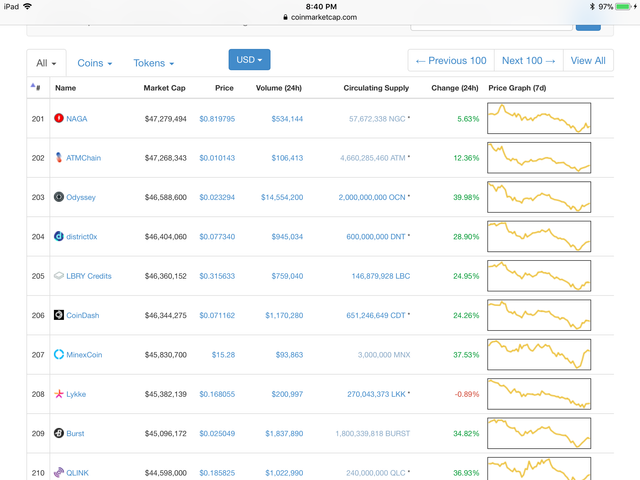
Task: Click CoinDash market cap $46,344,275
Action: tap(165, 316)
